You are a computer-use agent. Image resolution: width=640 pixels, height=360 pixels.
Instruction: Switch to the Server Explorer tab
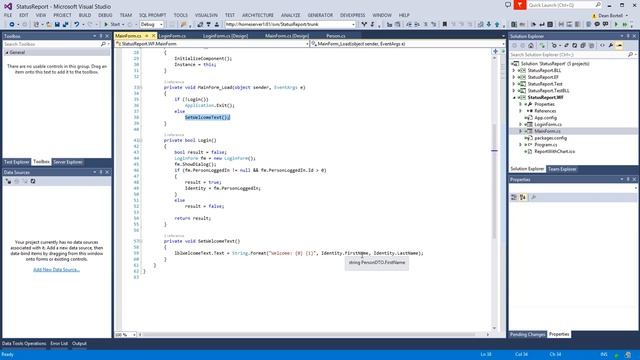click(x=68, y=162)
